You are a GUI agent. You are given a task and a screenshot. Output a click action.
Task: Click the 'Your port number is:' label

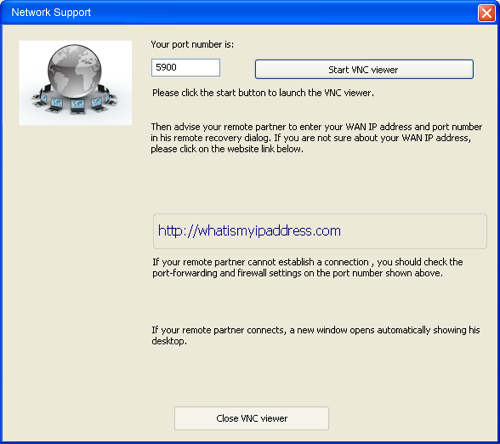[192, 44]
